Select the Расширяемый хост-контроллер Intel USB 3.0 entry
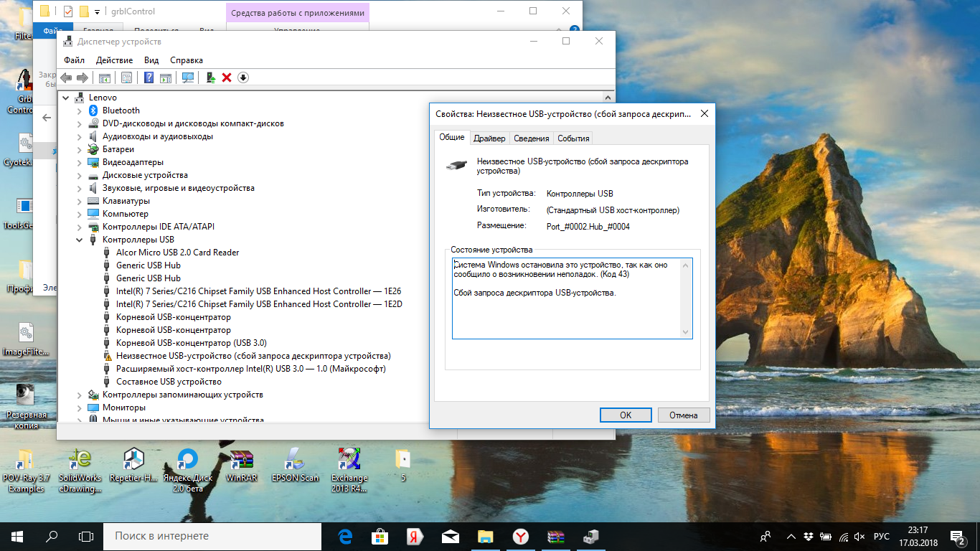 point(251,369)
